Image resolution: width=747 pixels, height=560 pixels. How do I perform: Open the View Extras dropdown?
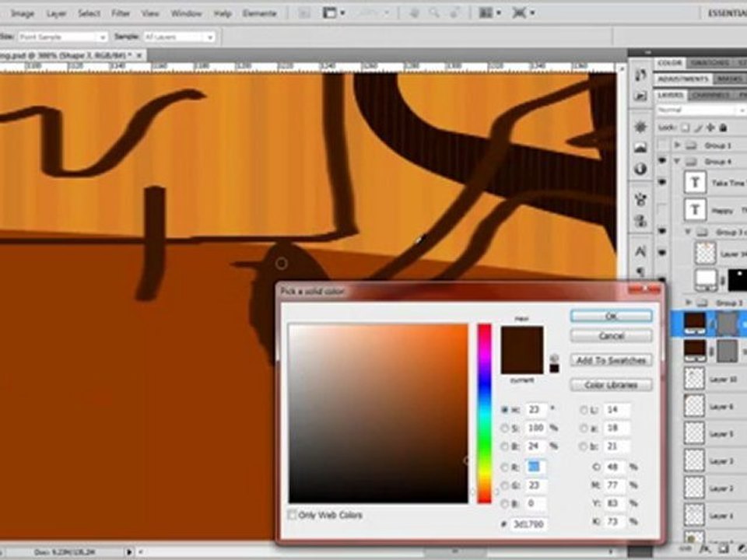334,13
